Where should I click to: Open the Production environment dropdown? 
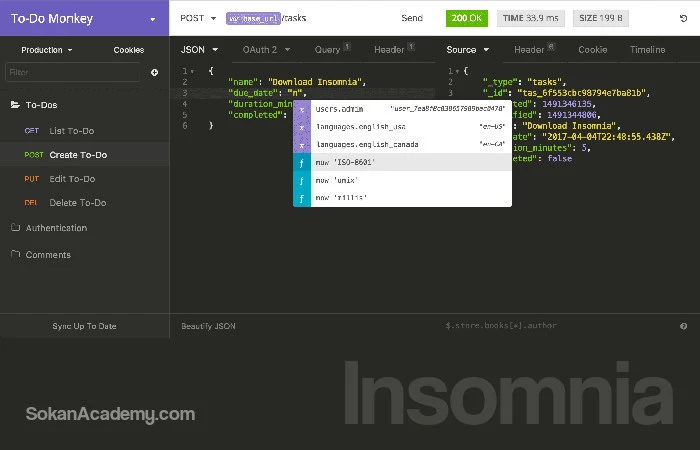pos(47,50)
